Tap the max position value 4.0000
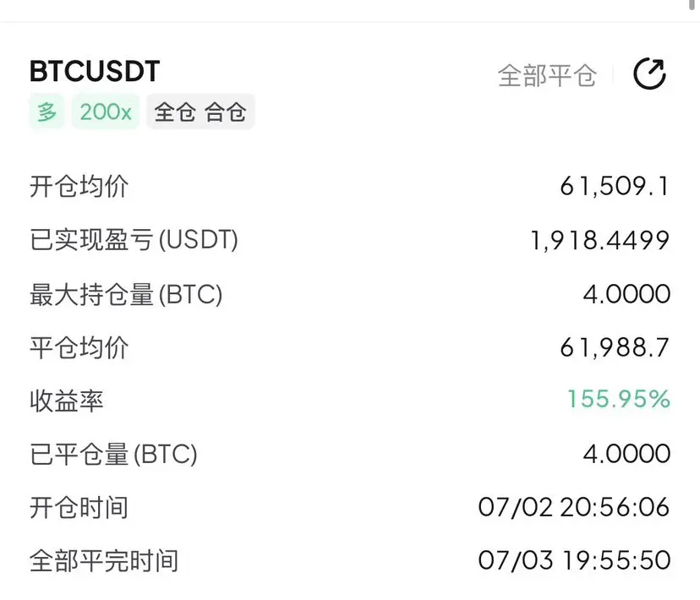The image size is (700, 600). point(626,294)
